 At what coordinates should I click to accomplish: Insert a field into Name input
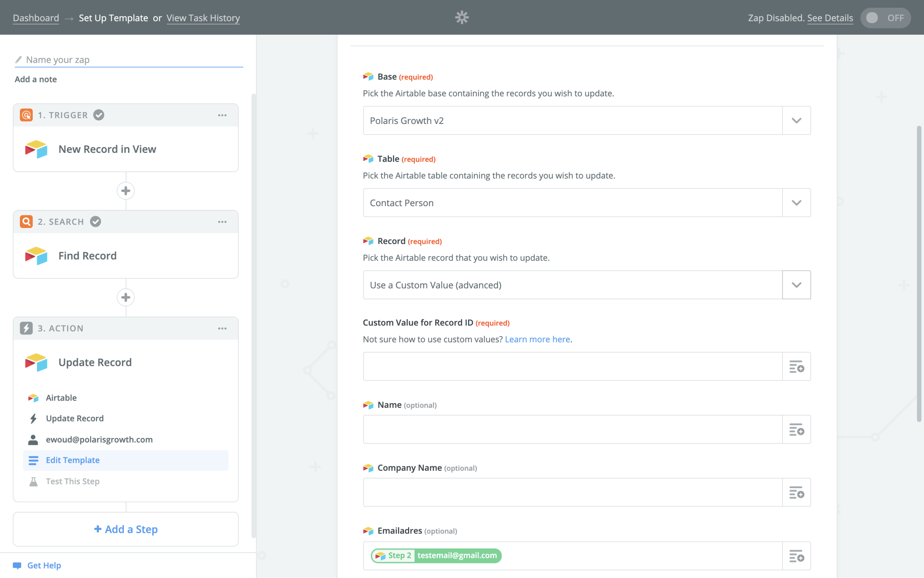tap(796, 429)
